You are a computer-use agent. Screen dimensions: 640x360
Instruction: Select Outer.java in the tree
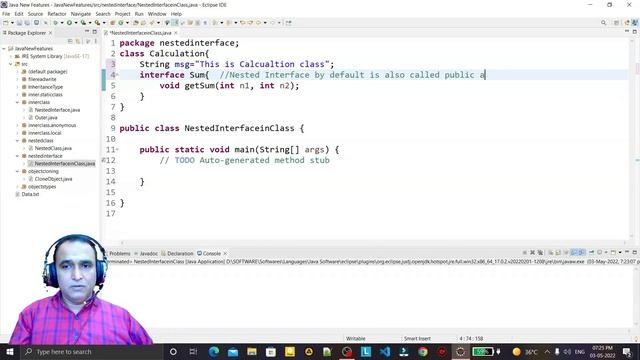point(46,118)
